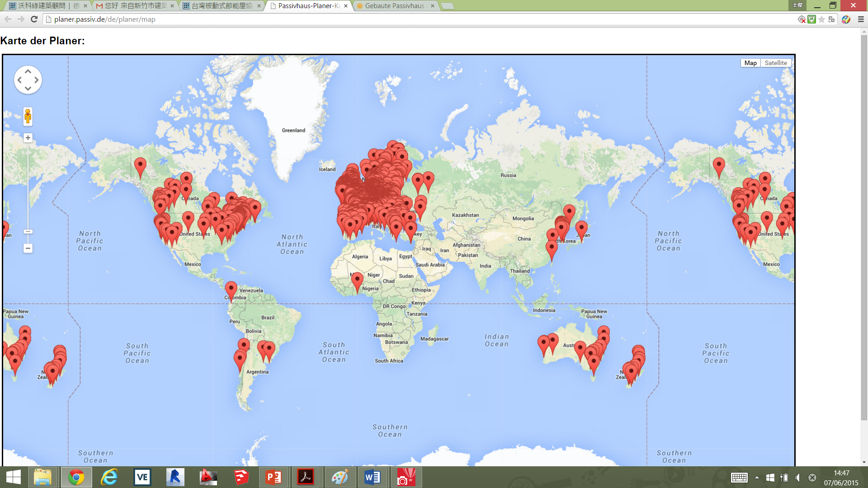Zoom in with the plus button

(28, 138)
